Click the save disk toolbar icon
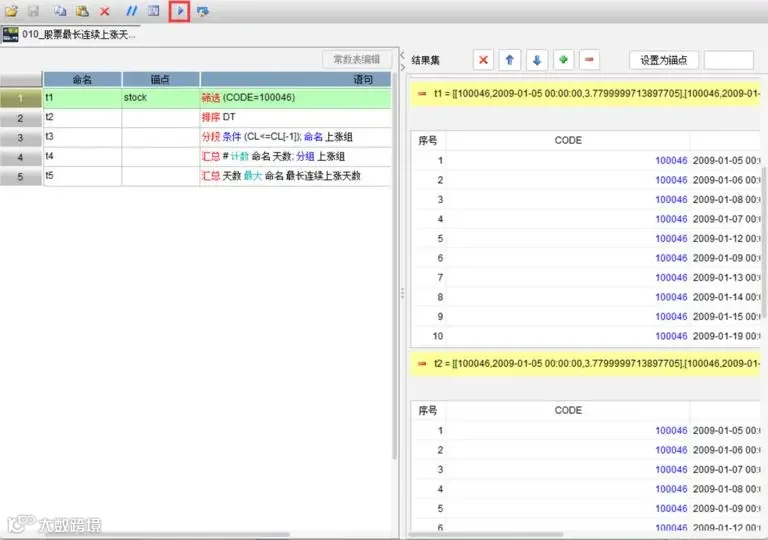This screenshot has height=540, width=768. (x=33, y=11)
